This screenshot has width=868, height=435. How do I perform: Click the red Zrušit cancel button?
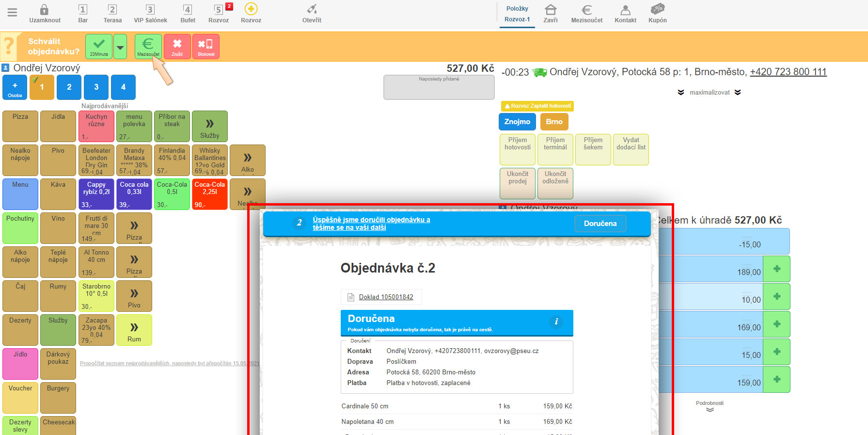click(x=177, y=47)
